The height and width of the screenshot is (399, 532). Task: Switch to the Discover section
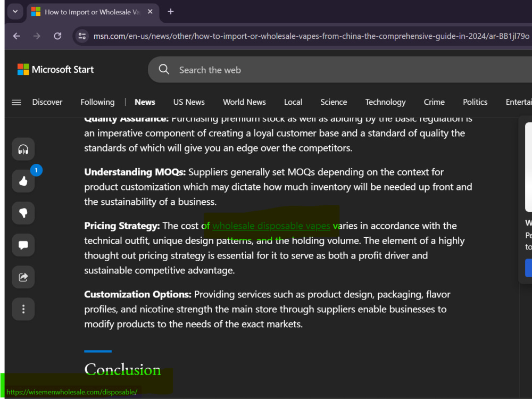pos(47,102)
